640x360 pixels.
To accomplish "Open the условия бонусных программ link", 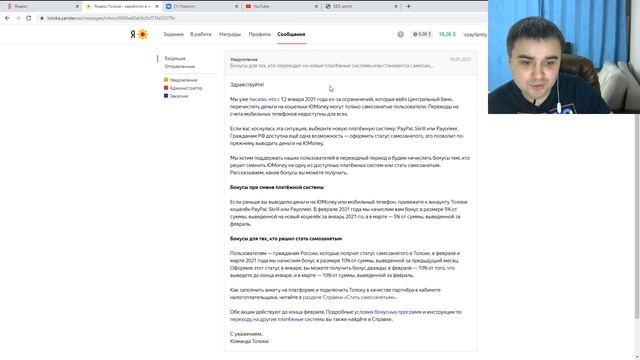I will [x=388, y=312].
